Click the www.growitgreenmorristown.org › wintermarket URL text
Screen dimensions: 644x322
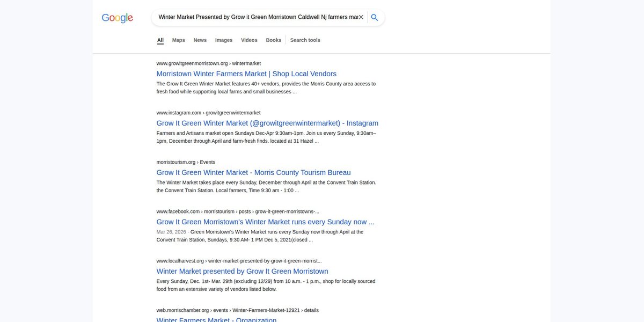pos(208,63)
